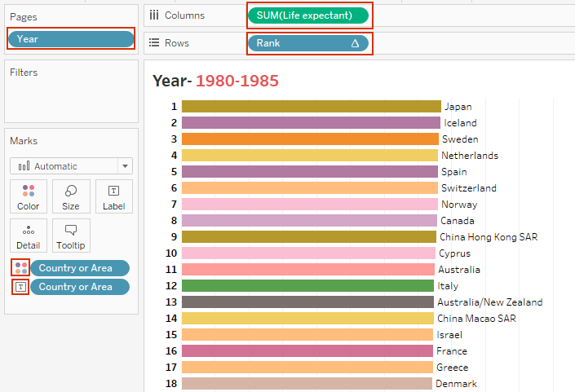The width and height of the screenshot is (575, 392).
Task: Click the Filters shelf label
Action: click(24, 73)
